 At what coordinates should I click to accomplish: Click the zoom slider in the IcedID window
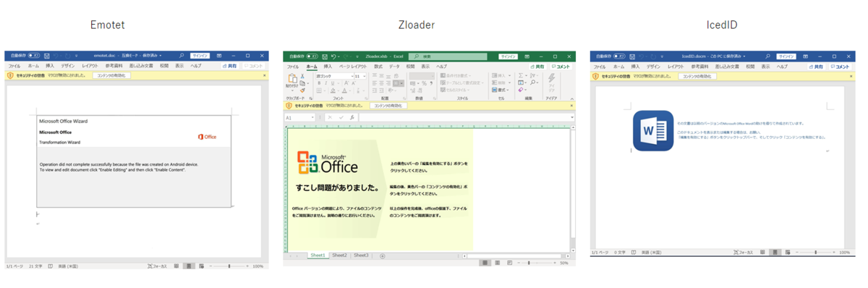[x=815, y=252]
